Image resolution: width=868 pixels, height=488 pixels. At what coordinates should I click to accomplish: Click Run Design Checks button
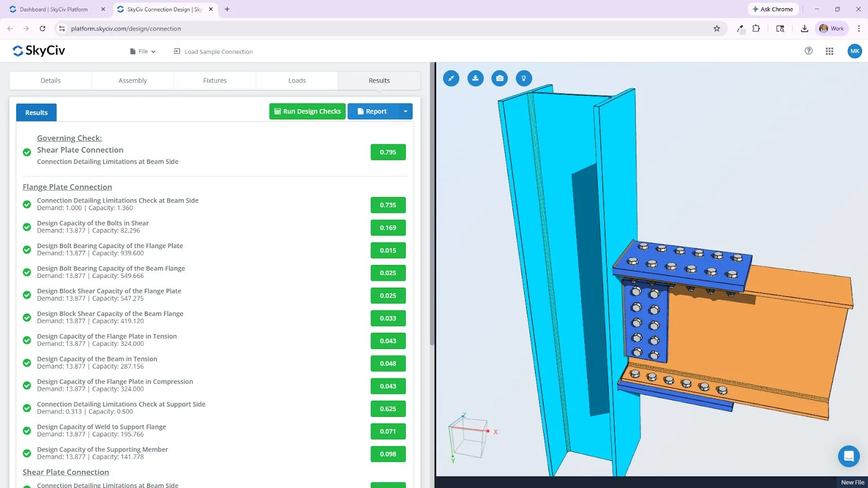pyautogui.click(x=307, y=111)
